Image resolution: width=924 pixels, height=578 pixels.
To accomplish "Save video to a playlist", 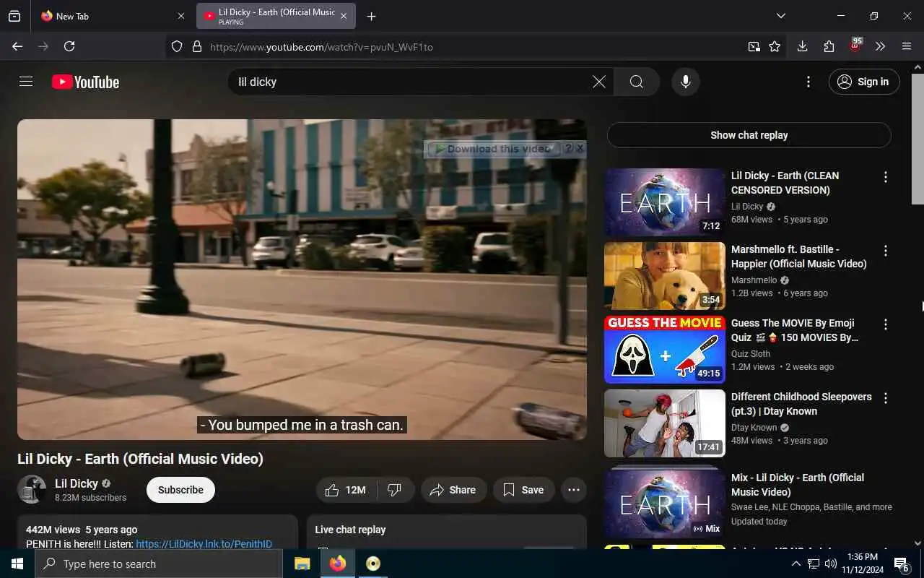I will [524, 490].
